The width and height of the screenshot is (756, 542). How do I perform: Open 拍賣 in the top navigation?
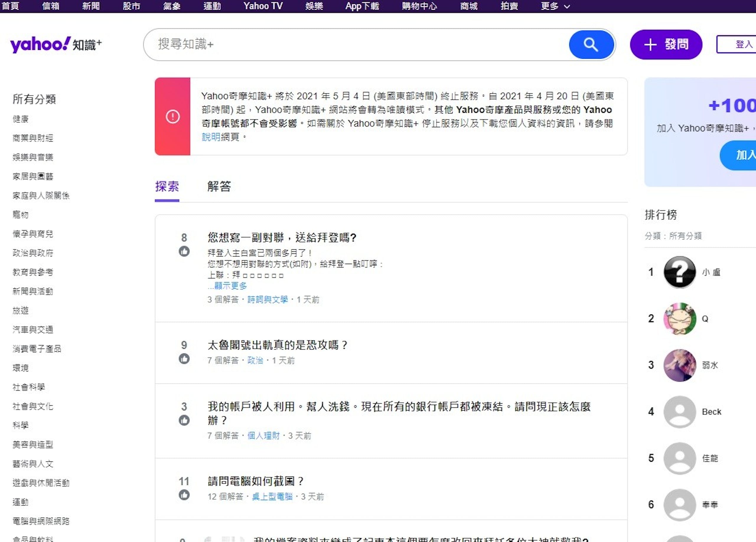(x=509, y=6)
